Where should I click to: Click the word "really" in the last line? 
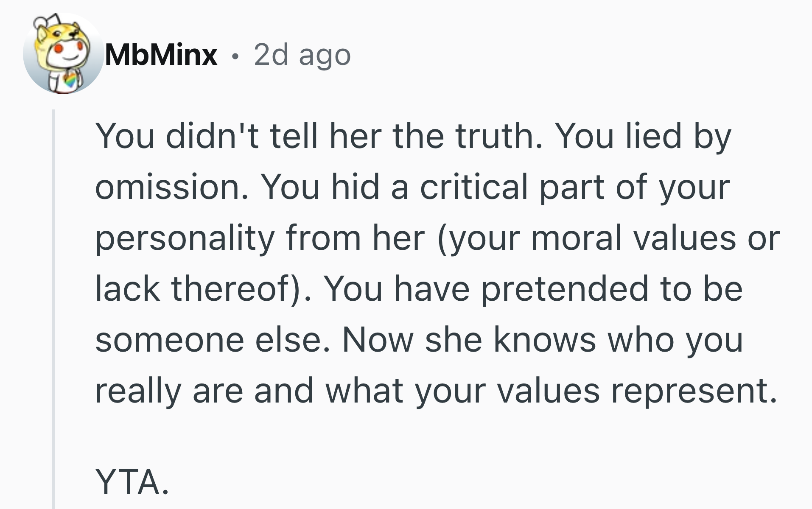(138, 392)
